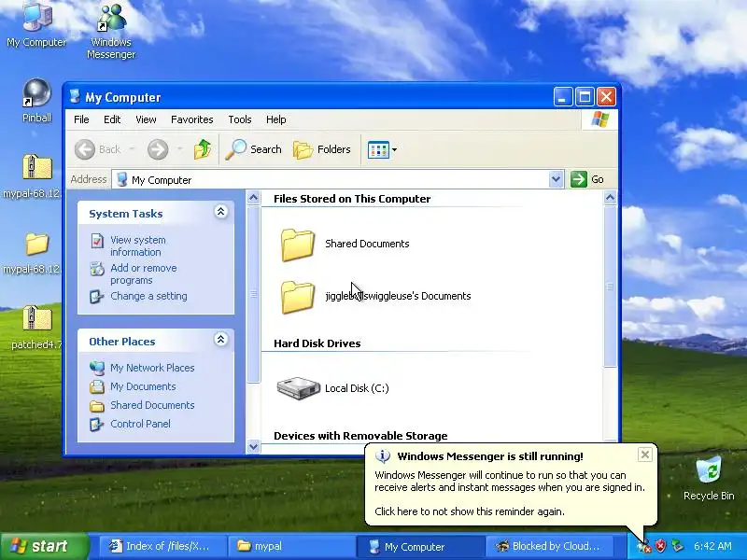This screenshot has width=747, height=560.
Task: Click the Windows Messenger tray icon
Action: point(644,546)
